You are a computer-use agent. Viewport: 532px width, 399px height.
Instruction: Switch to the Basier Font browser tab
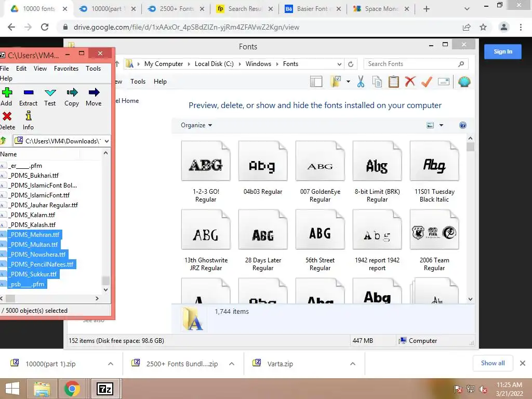tap(312, 9)
